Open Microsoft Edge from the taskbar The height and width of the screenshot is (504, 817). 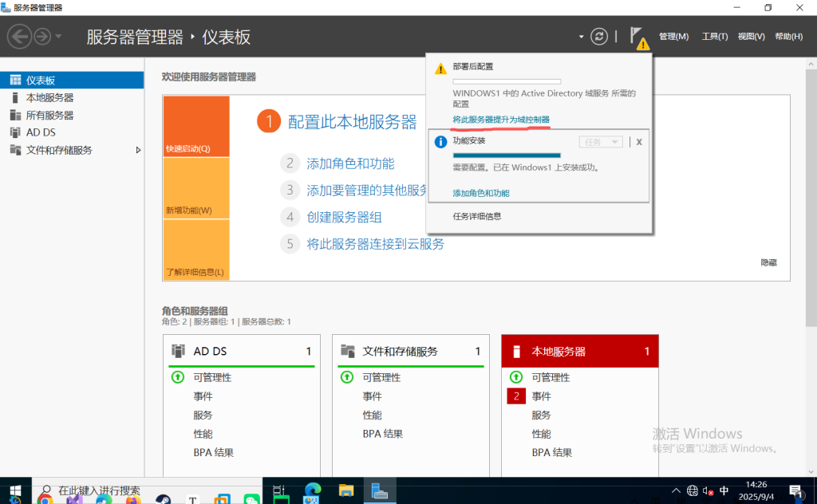312,491
